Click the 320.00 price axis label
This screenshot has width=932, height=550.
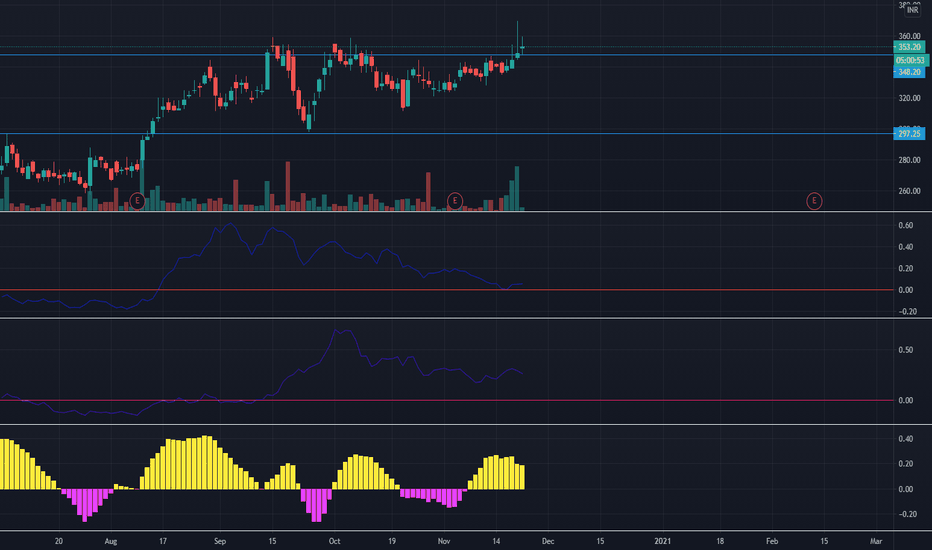coord(909,98)
